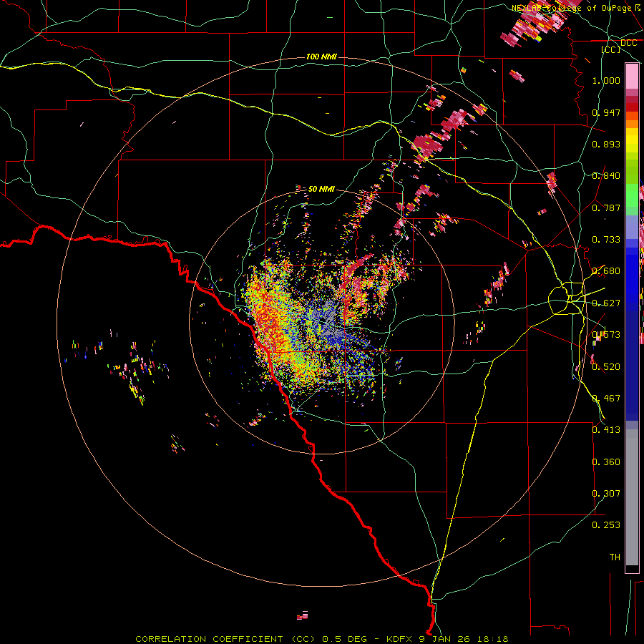Image resolution: width=644 pixels, height=644 pixels.
Task: Select the 0.787 legend value
Action: click(606, 208)
